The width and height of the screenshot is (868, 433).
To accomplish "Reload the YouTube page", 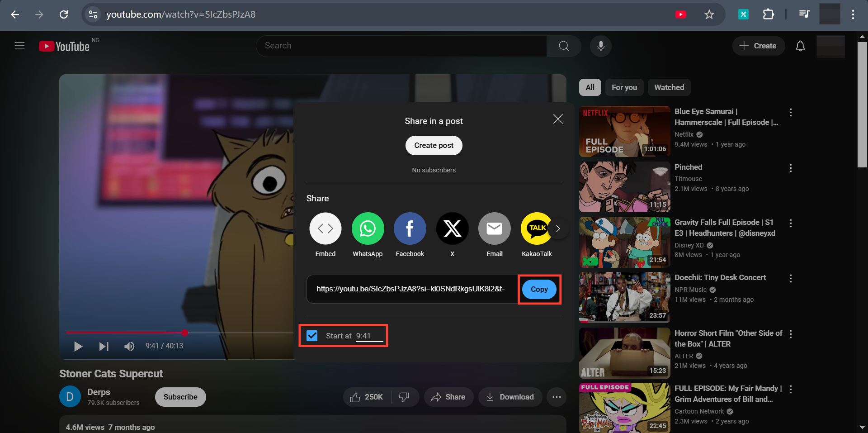I will [x=64, y=14].
